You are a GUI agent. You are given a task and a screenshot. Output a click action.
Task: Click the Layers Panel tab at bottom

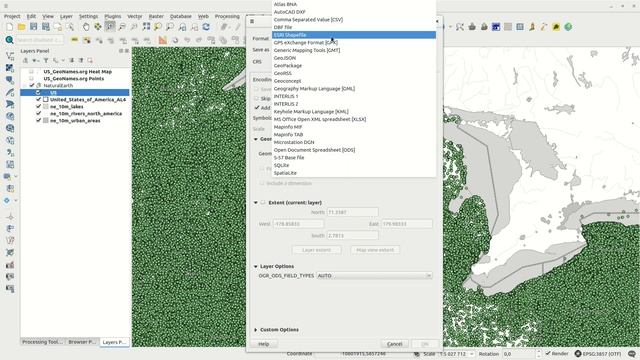click(x=114, y=342)
